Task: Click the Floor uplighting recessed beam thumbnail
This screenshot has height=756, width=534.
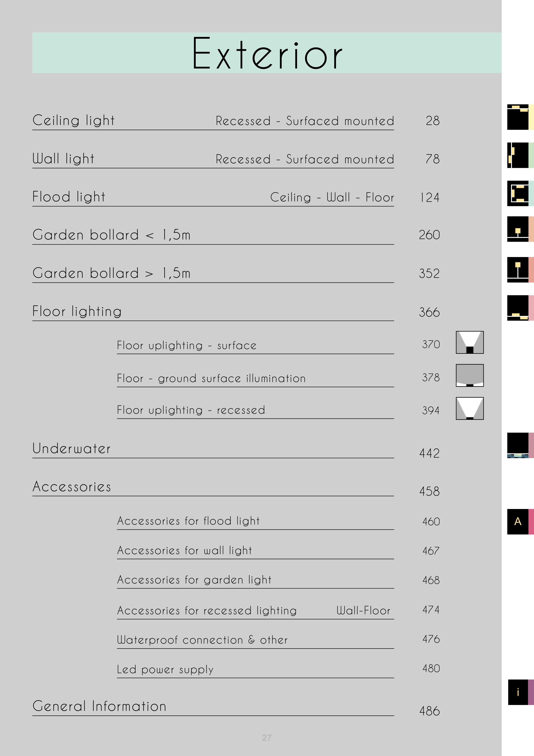Action: [x=469, y=408]
